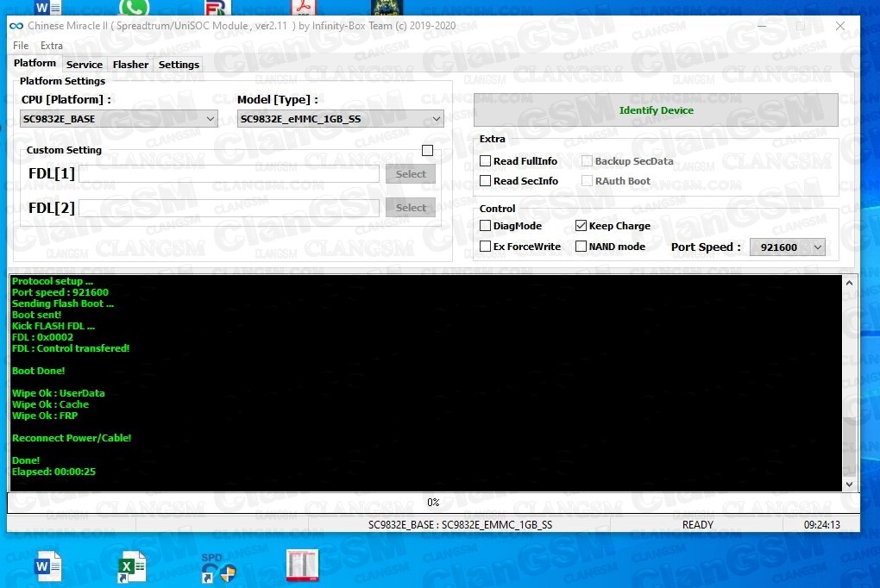
Task: Tick the Backup SecData checkbox
Action: 587,161
